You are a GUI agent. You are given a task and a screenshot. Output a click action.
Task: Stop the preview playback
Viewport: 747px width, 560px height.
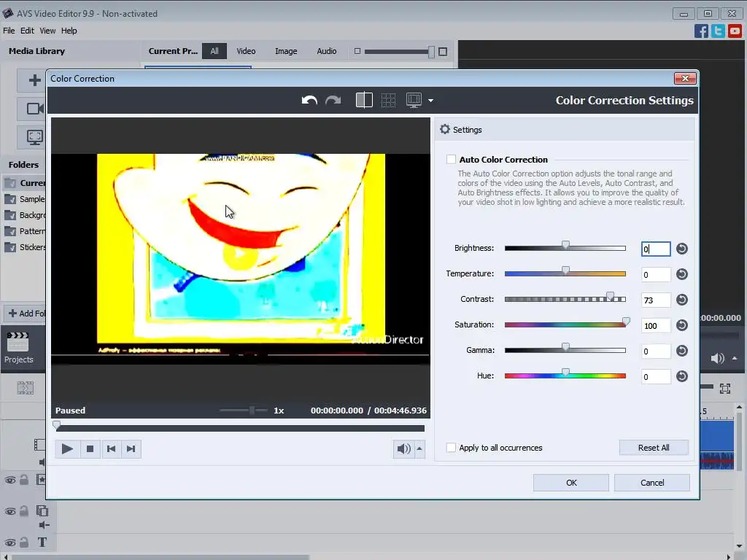pyautogui.click(x=90, y=448)
